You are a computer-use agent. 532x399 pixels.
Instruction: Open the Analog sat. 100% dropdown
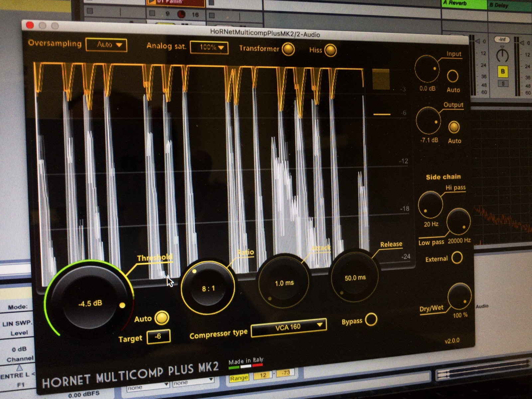pyautogui.click(x=209, y=48)
